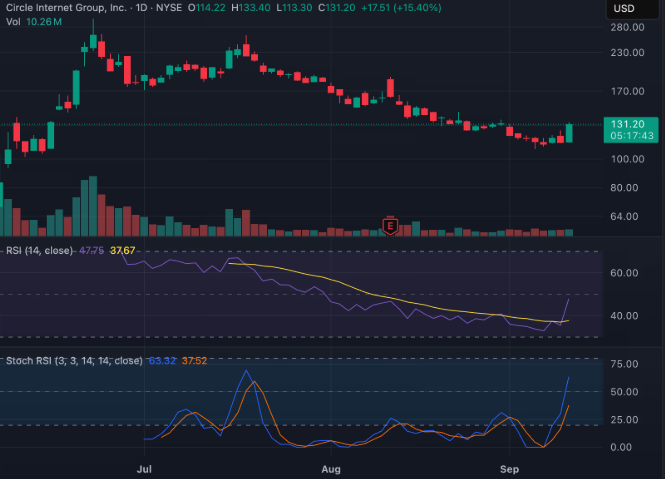The height and width of the screenshot is (479, 665).
Task: Click the Sep label on time axis
Action: [509, 469]
